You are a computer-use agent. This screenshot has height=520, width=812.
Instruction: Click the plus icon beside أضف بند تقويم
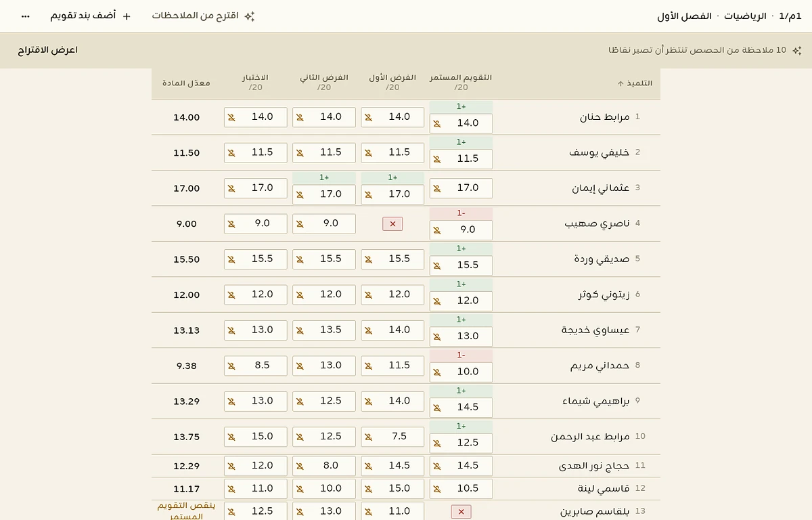point(127,16)
